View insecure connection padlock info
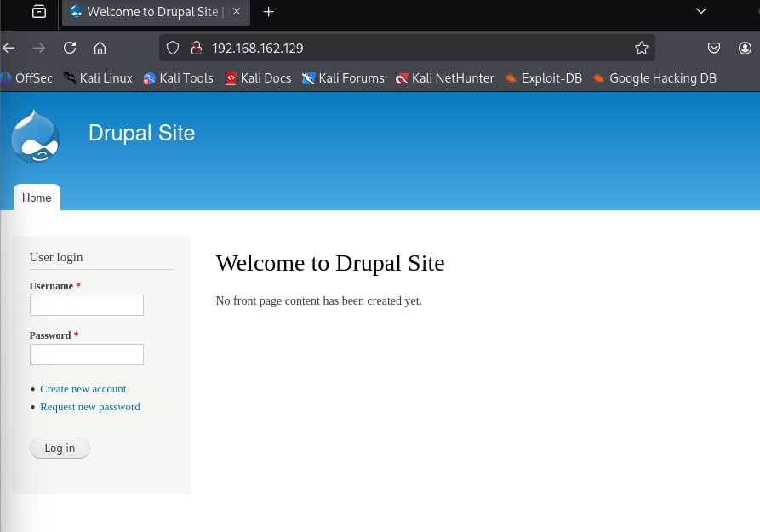This screenshot has height=532, width=760. (x=197, y=48)
